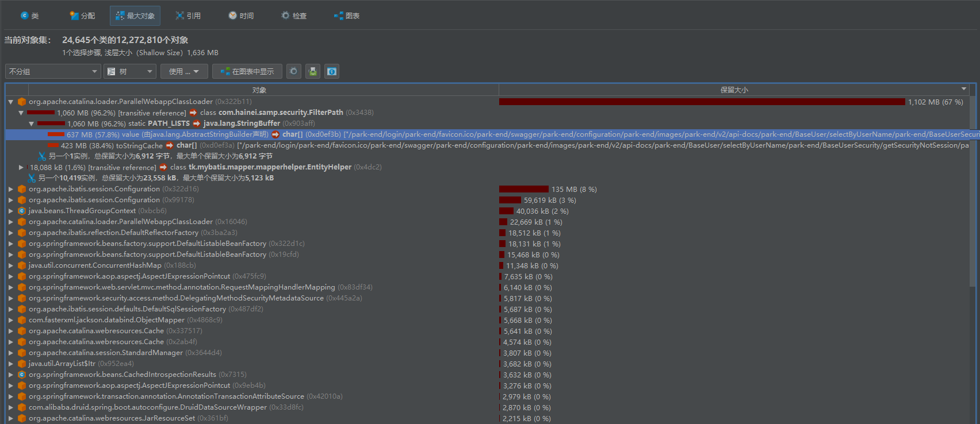Click the object icon of ArrayList$Itr row
This screenshot has width=980, height=424.
pos(22,364)
